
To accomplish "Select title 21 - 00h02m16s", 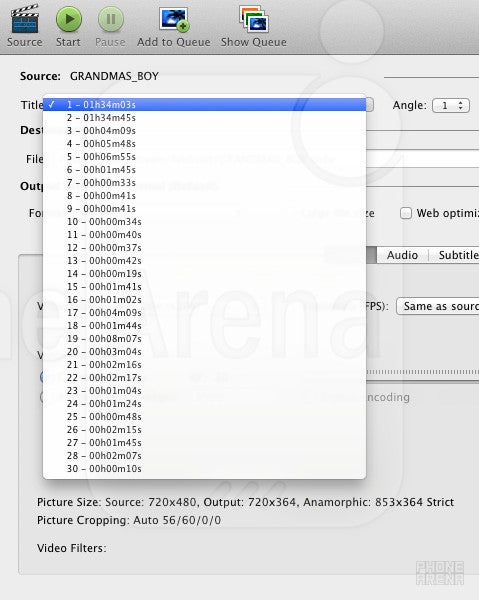I will coord(205,365).
